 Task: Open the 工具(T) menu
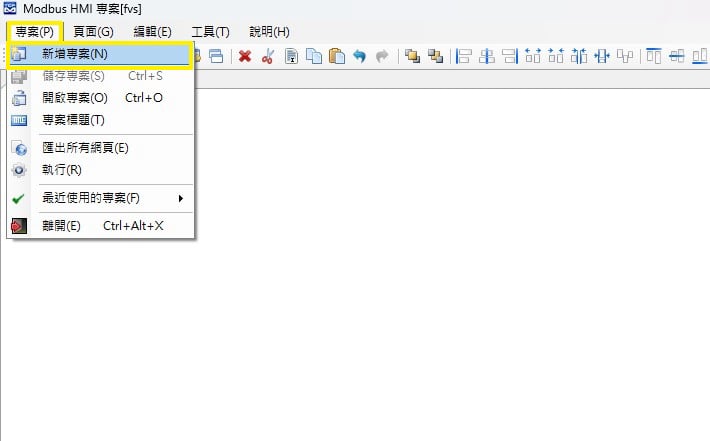click(210, 32)
